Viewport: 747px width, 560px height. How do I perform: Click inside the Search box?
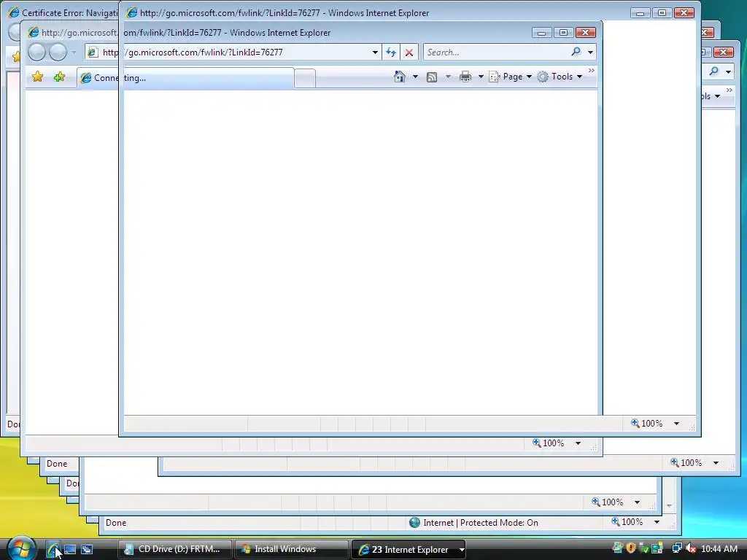[x=495, y=52]
